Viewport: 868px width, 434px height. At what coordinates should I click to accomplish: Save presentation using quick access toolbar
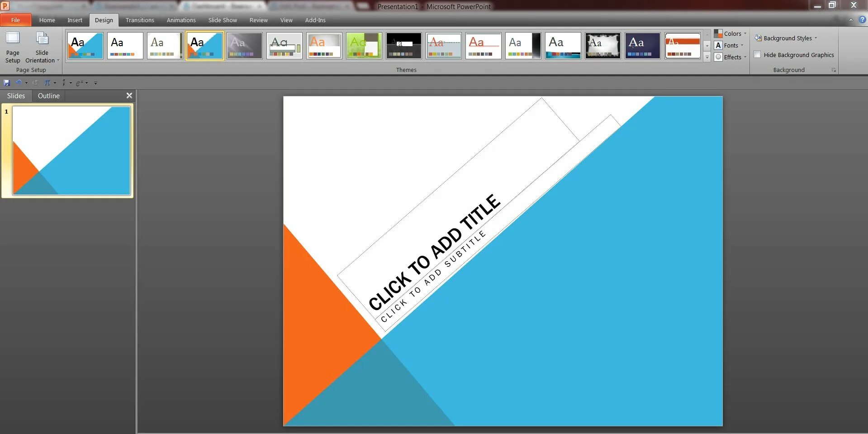tap(7, 83)
